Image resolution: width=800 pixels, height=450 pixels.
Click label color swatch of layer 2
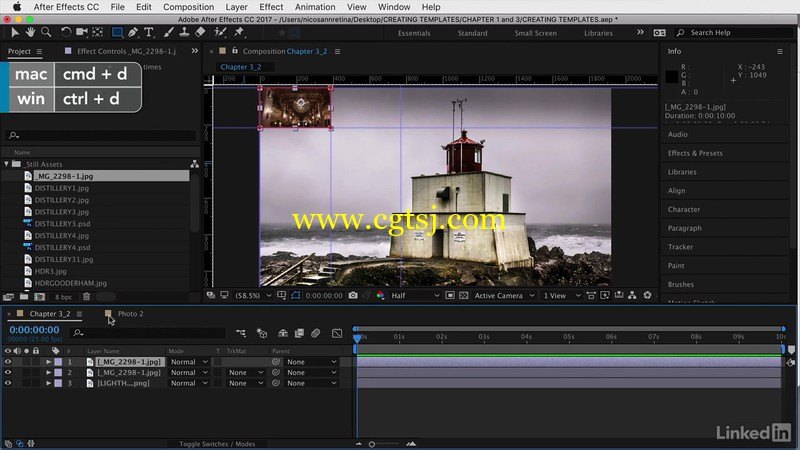[58, 372]
